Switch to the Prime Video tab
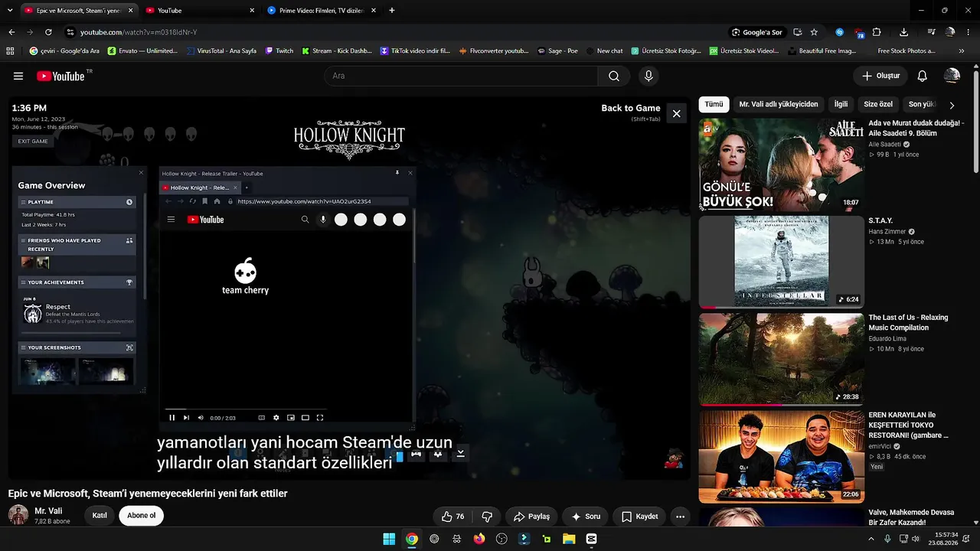The width and height of the screenshot is (980, 551). (322, 11)
